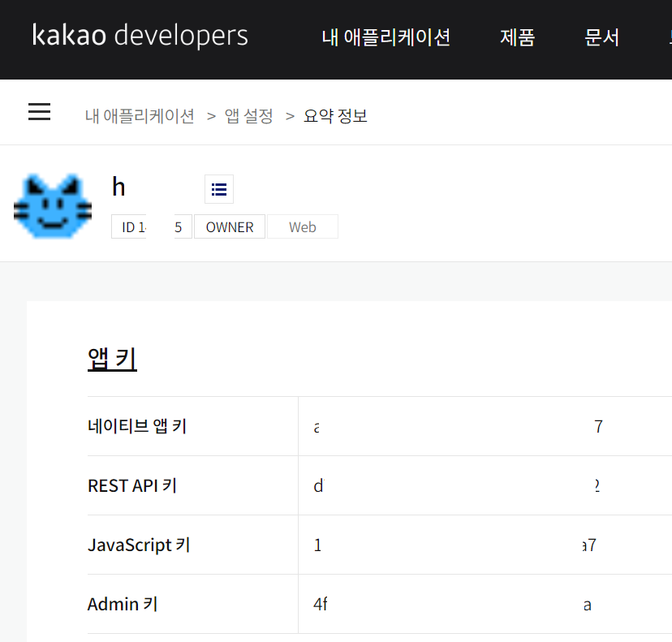Select the REST API 키 label
This screenshot has width=672, height=642.
132,485
